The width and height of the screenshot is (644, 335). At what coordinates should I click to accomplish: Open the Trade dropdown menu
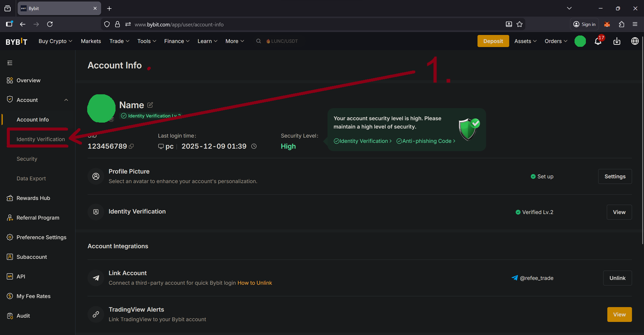(x=119, y=41)
